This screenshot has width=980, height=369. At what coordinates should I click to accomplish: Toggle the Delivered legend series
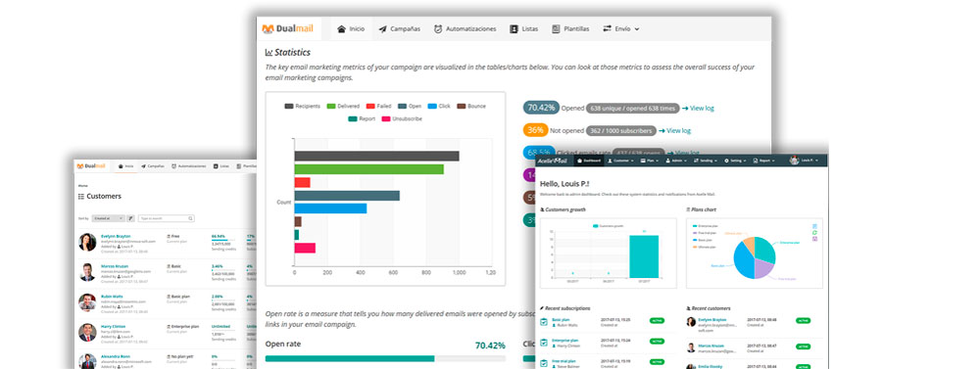click(343, 106)
